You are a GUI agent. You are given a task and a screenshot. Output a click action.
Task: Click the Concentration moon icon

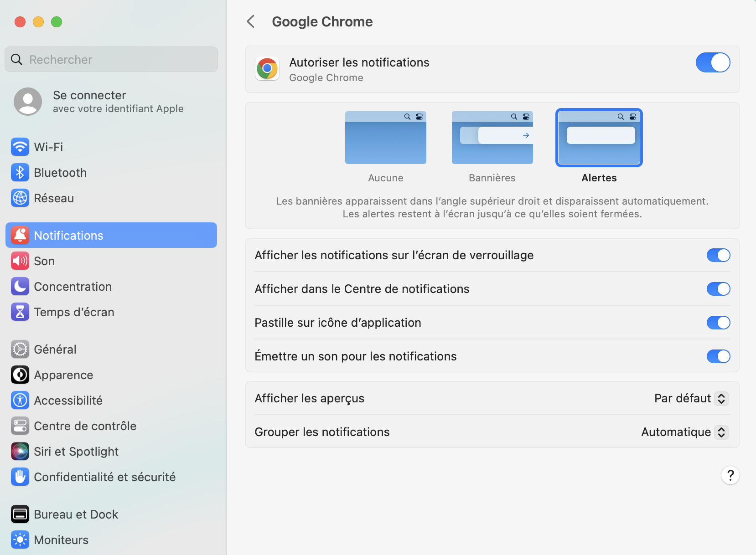coord(20,286)
